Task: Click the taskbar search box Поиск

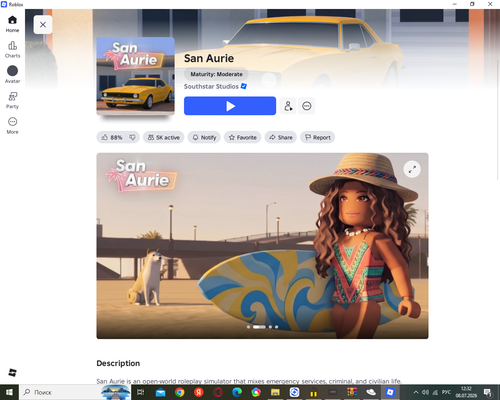Action: click(75, 392)
